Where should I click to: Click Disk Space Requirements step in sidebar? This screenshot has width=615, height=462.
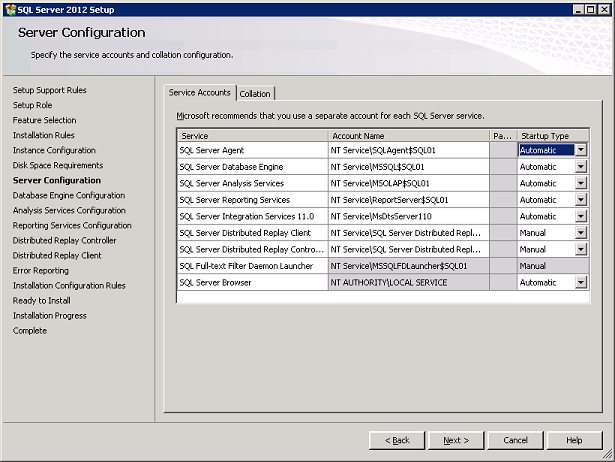(58, 165)
